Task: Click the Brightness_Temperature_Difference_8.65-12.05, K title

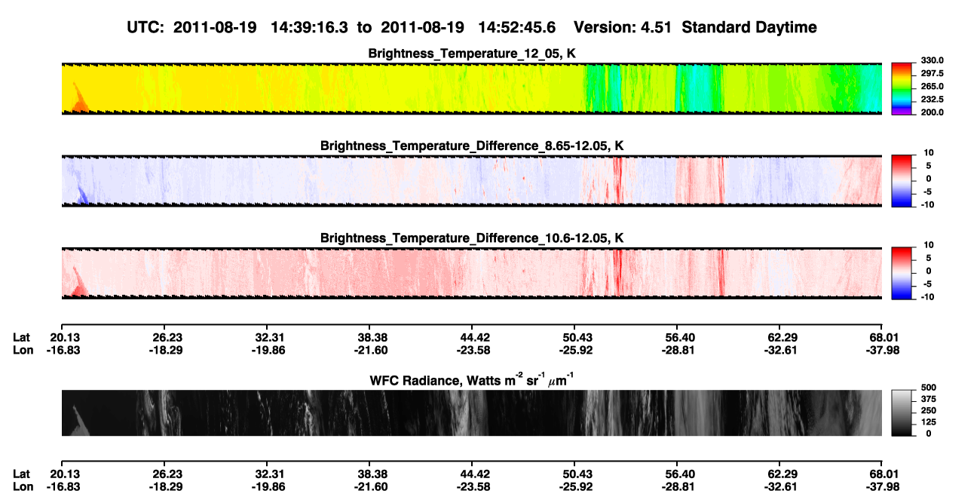Action: (472, 146)
